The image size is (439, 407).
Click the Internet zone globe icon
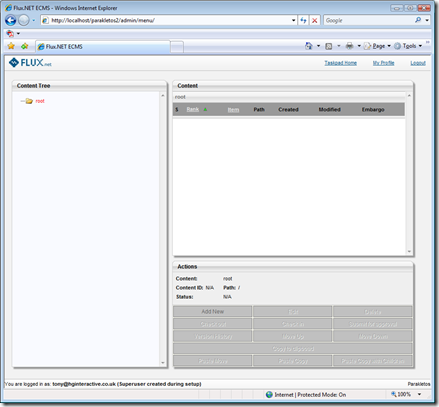[x=269, y=395]
